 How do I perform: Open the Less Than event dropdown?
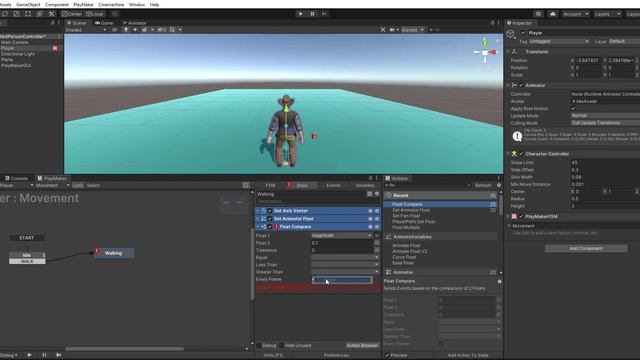(x=345, y=264)
